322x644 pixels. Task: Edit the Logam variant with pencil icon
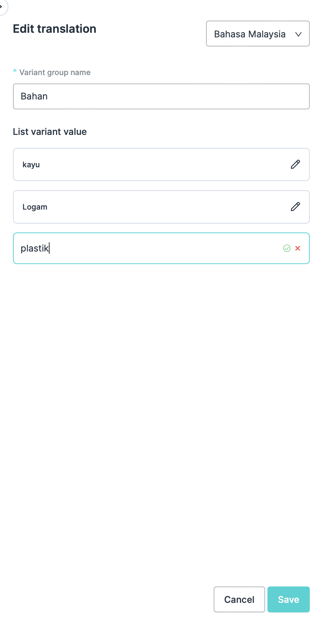click(295, 207)
